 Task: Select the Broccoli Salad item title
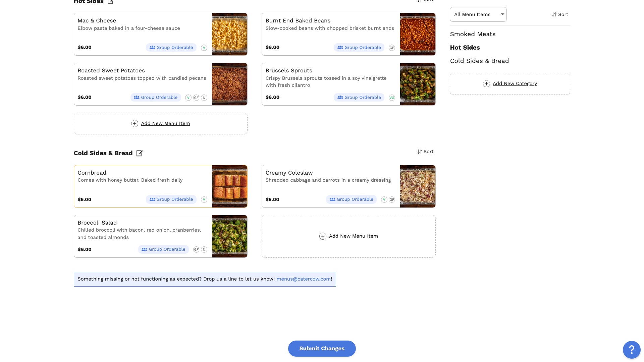[97, 223]
